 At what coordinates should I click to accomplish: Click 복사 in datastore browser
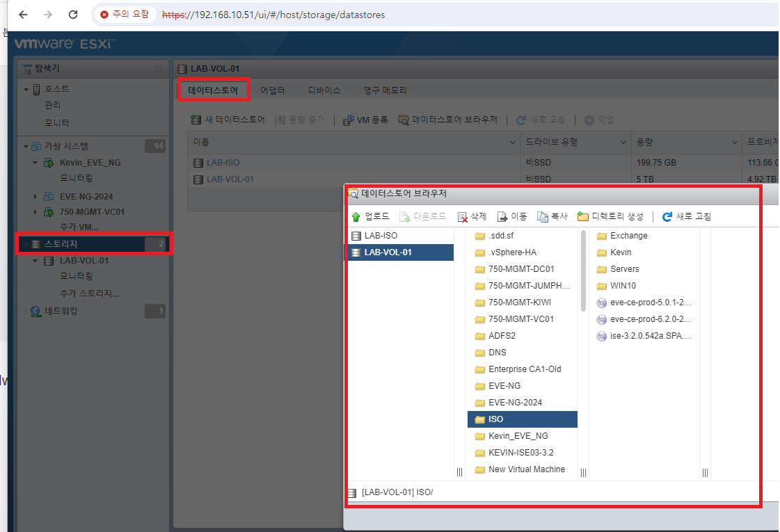[x=552, y=217]
